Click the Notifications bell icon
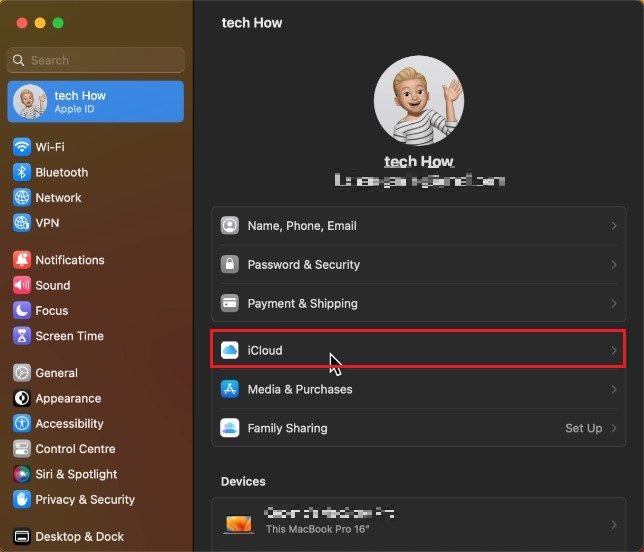The width and height of the screenshot is (644, 552). coord(22,260)
